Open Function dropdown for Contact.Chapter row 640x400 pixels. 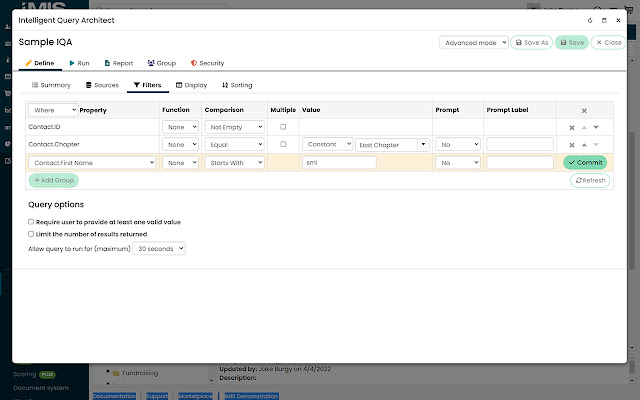click(180, 144)
